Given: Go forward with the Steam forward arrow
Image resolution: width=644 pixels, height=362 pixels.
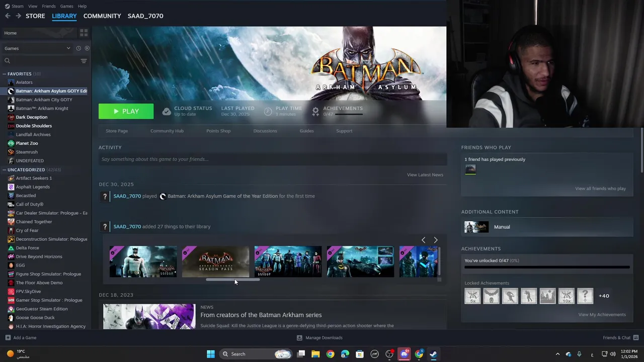Looking at the screenshot, I should click(18, 16).
